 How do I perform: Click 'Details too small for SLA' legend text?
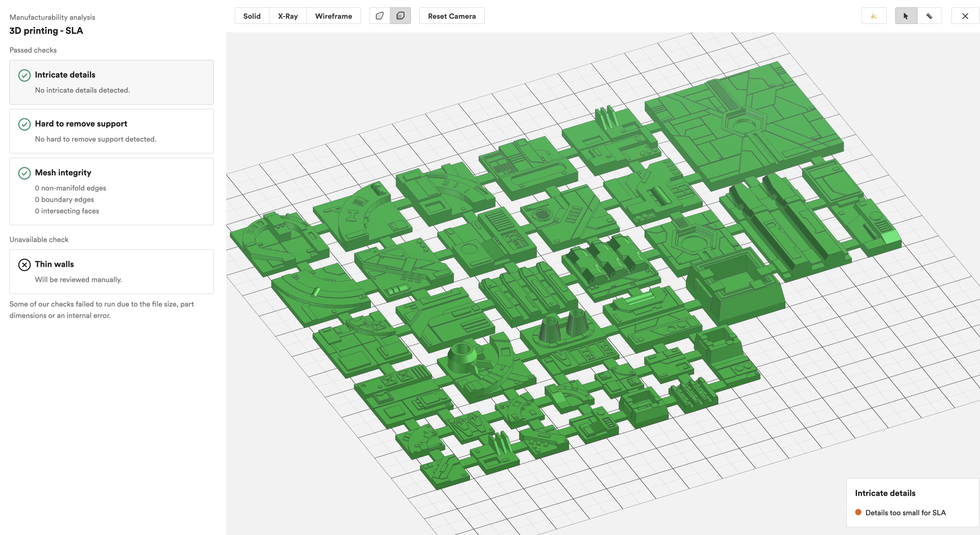905,513
